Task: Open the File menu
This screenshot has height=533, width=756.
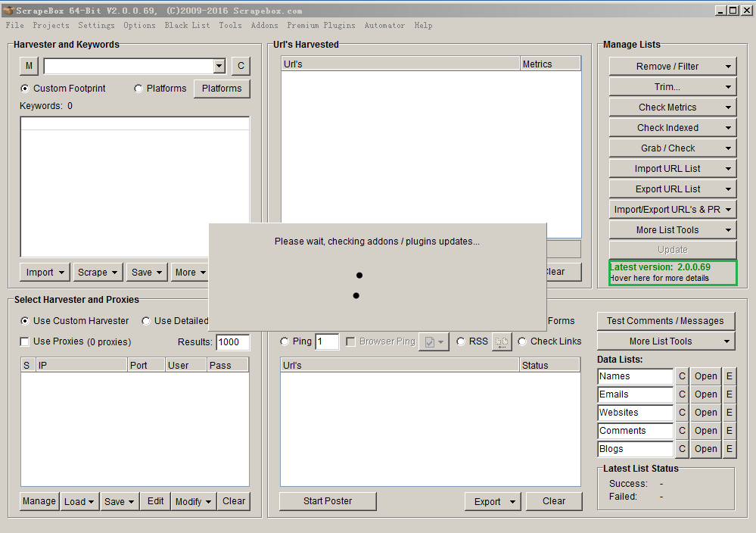Action: [15, 26]
